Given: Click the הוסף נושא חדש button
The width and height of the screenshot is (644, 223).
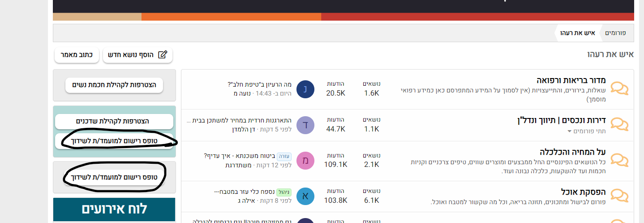Looking at the screenshot, I should tap(137, 55).
